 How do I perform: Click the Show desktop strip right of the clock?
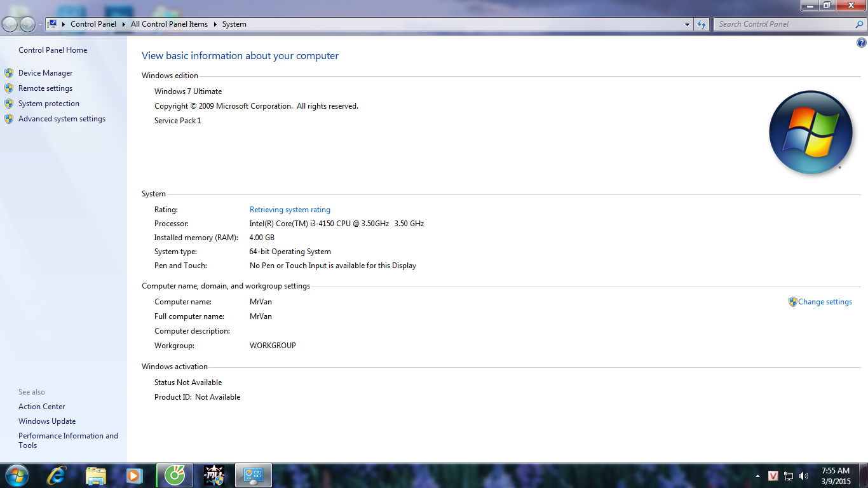(863, 475)
